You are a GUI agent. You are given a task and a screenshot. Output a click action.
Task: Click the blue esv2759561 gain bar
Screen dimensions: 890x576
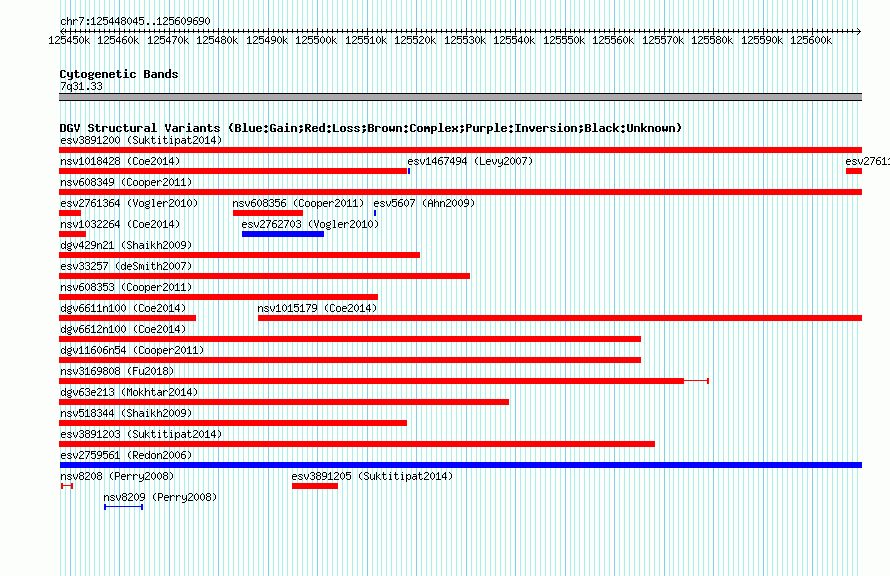click(x=460, y=465)
